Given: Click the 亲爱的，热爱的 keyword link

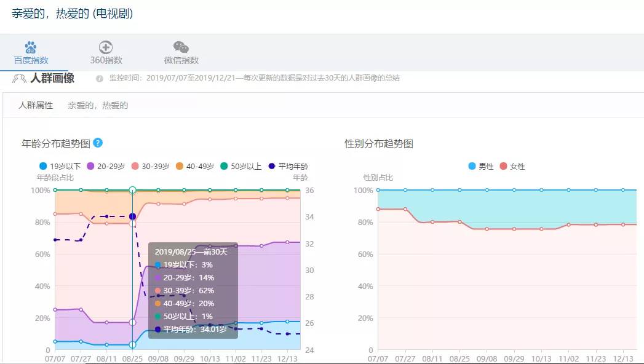Looking at the screenshot, I should coord(98,105).
